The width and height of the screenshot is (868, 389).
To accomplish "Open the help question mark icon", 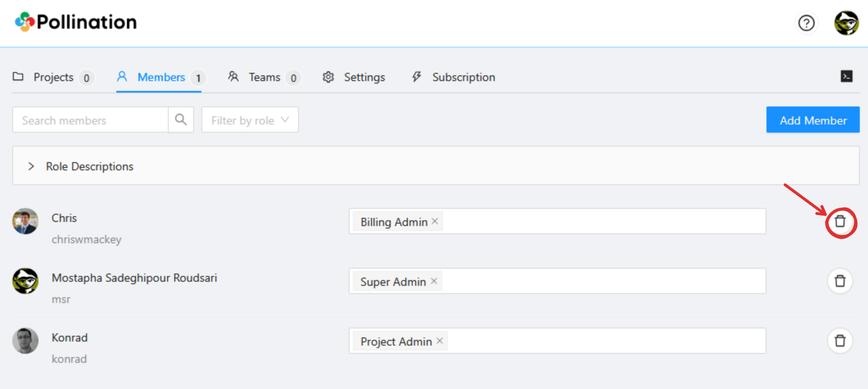I will tap(806, 23).
